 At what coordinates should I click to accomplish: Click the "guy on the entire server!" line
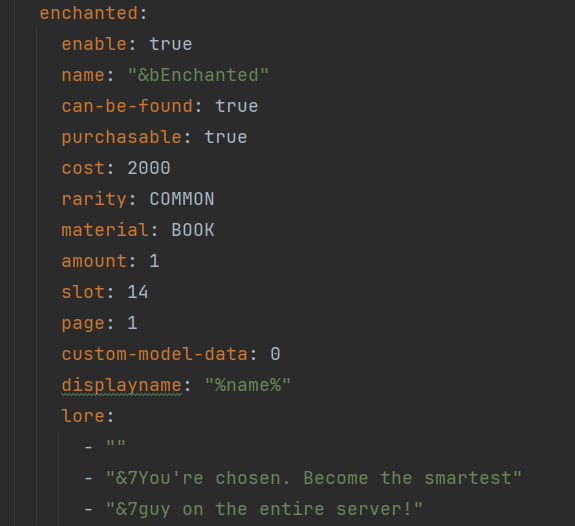[264, 509]
